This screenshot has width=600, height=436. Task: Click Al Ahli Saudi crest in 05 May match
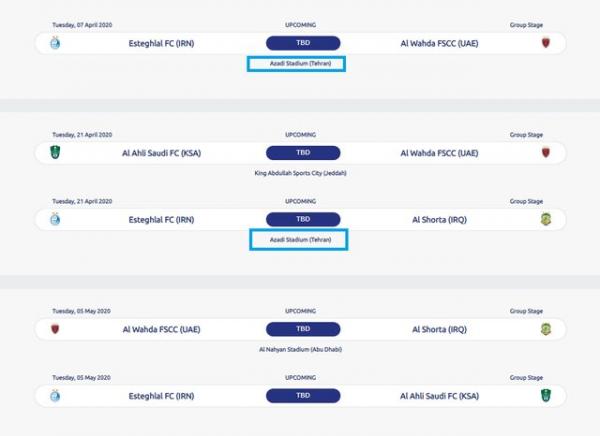[x=546, y=394]
